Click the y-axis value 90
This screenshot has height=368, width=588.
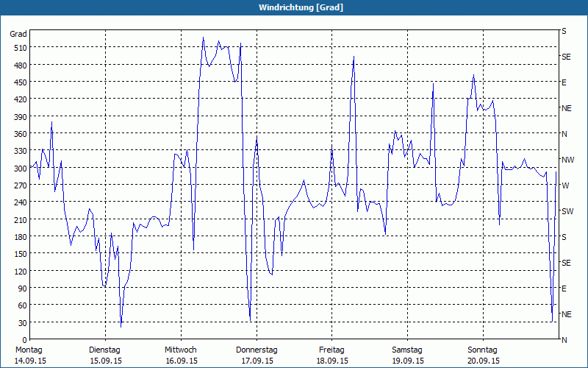point(23,288)
